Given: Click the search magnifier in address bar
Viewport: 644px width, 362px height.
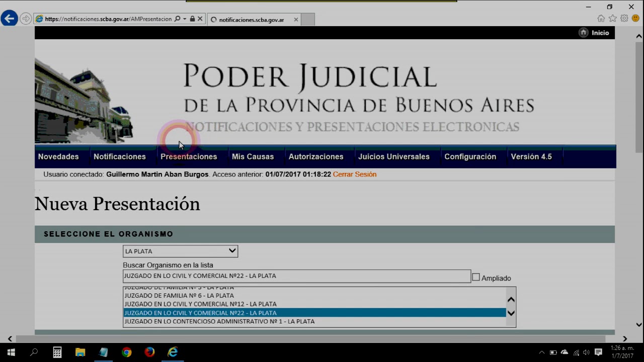Looking at the screenshot, I should 177,19.
